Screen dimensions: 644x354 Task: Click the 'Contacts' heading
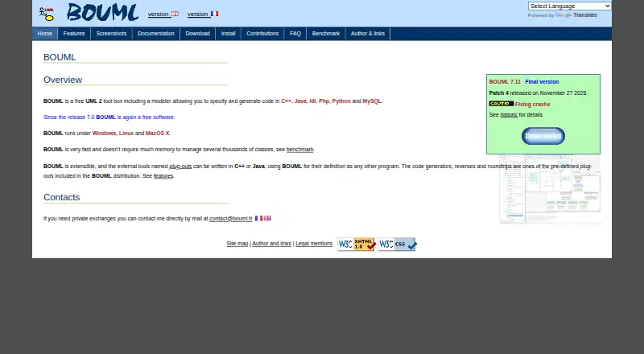62,197
